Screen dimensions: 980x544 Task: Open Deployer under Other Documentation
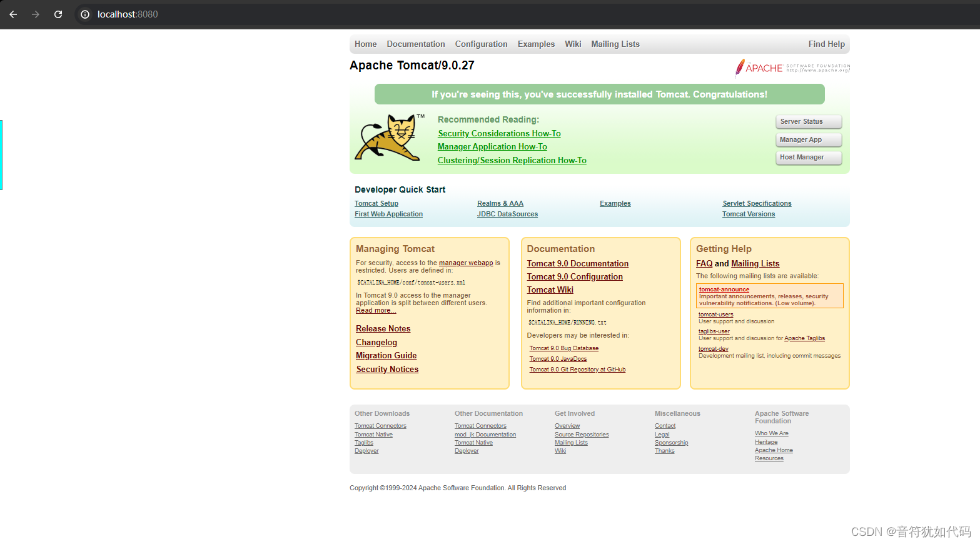pyautogui.click(x=467, y=451)
